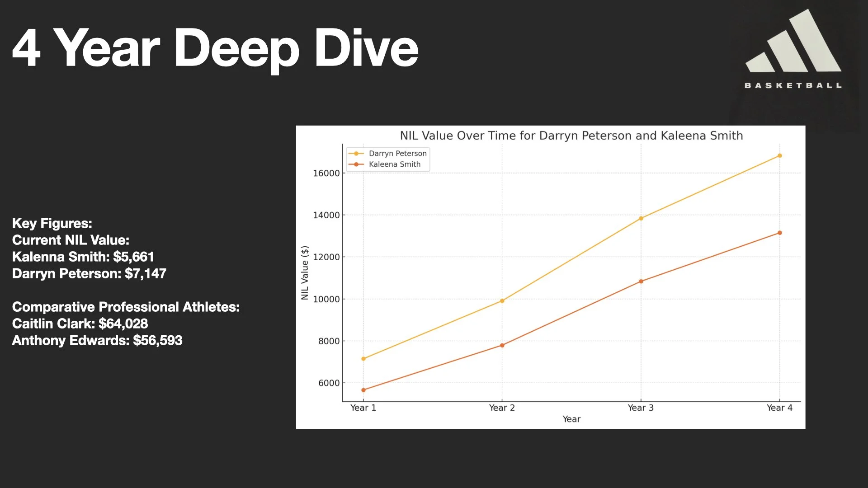Click the 16000 y-axis tick label
This screenshot has width=868, height=488.
click(x=326, y=174)
